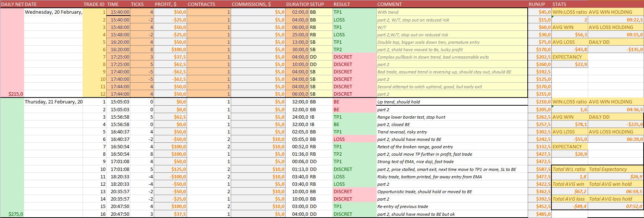Select the -$100,0 profit cell
This screenshot has width=644, height=218.
(x=171, y=176)
